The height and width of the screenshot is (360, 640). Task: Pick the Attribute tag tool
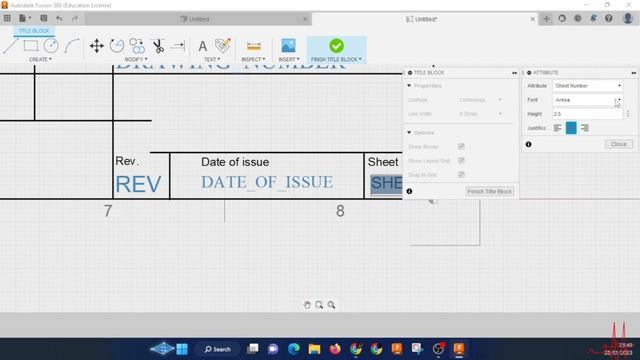coord(223,46)
